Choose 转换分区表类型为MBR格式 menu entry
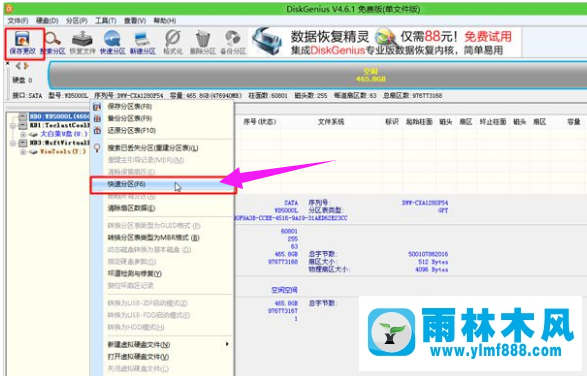This screenshot has width=587, height=376. (x=162, y=238)
